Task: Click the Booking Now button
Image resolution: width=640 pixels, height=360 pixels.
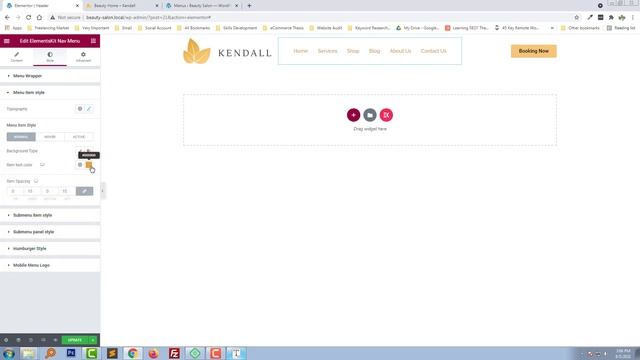Action: (x=533, y=51)
